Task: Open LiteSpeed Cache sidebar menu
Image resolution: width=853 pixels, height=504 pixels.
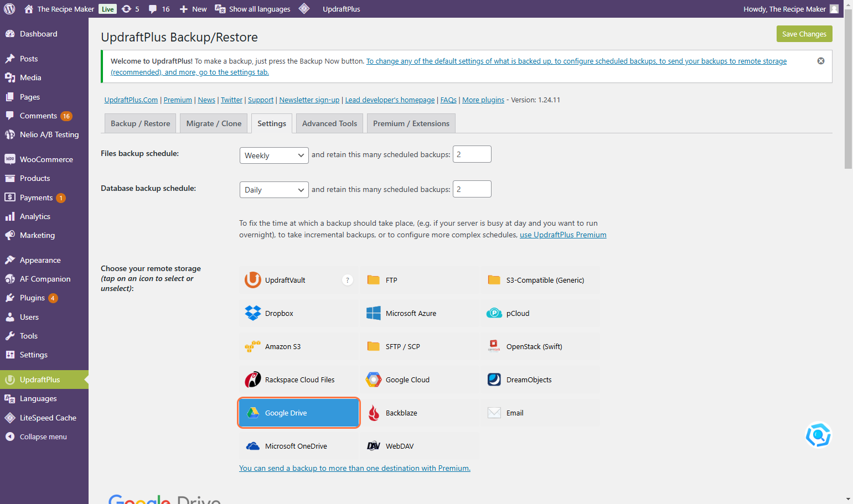Action: point(44,418)
